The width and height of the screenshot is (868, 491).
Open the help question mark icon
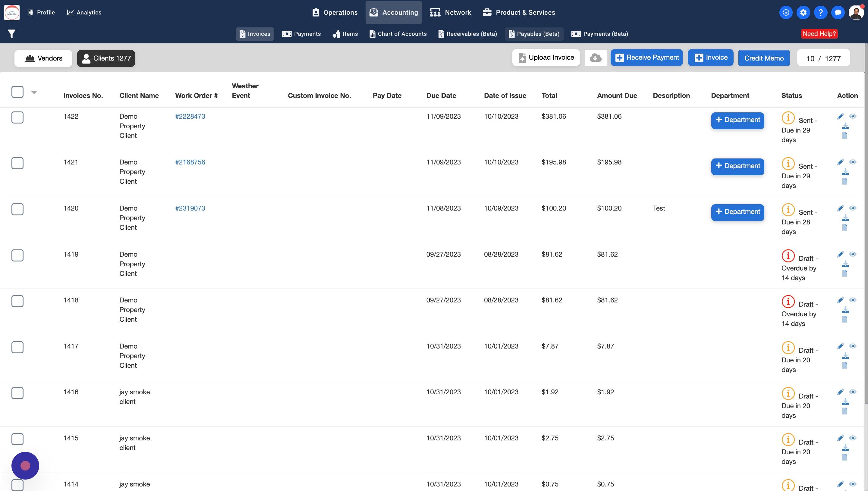click(820, 12)
